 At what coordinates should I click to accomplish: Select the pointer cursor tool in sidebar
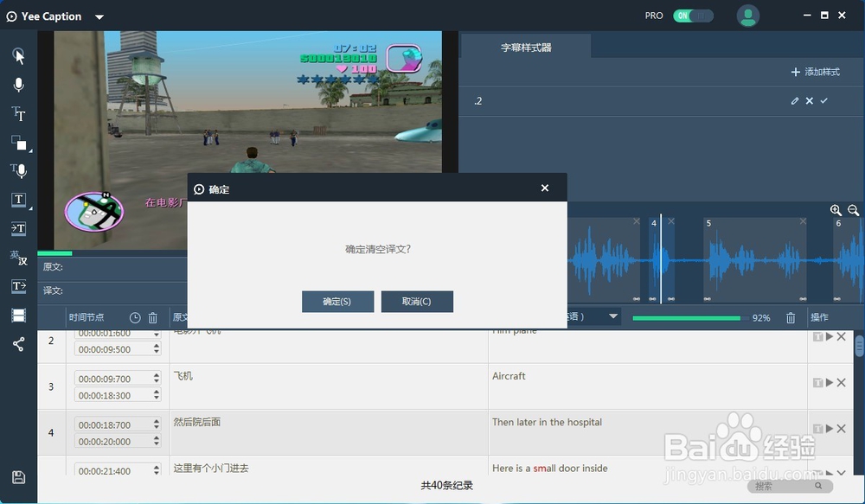pyautogui.click(x=19, y=56)
